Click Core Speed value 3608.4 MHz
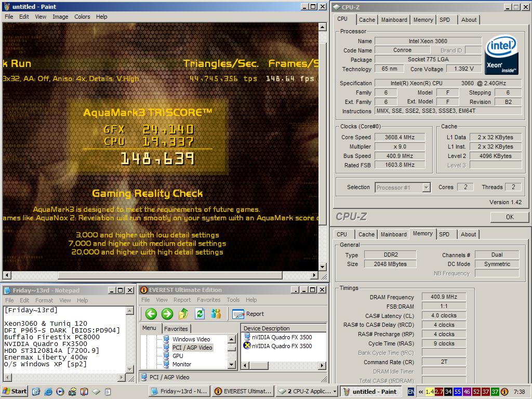Image resolution: width=532 pixels, height=399 pixels. (x=400, y=137)
